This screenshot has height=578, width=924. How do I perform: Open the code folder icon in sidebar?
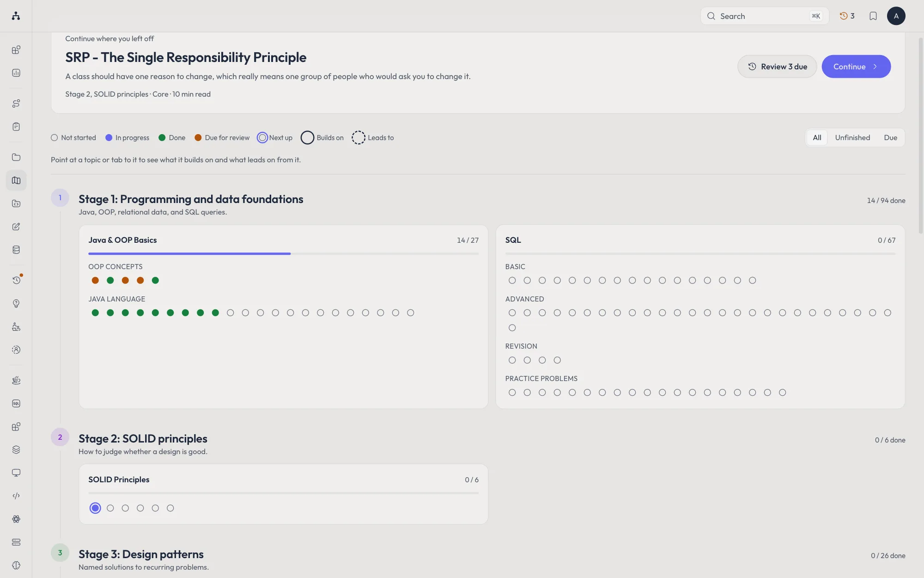(x=16, y=203)
